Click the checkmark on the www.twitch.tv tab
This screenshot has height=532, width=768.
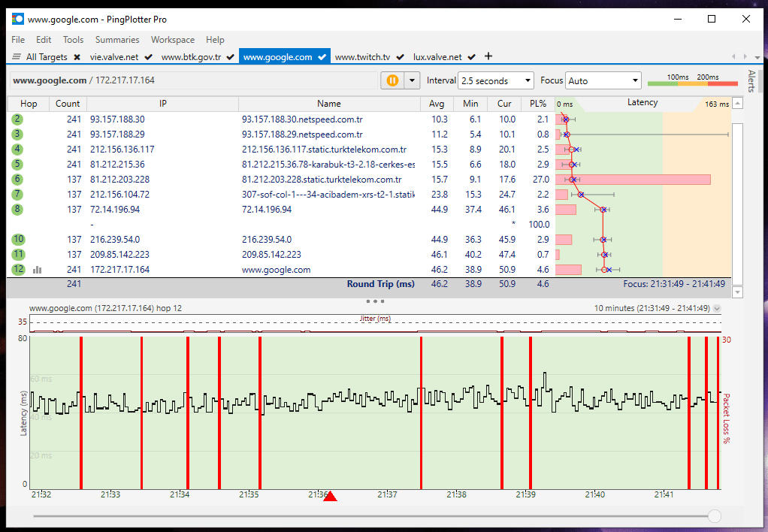400,57
